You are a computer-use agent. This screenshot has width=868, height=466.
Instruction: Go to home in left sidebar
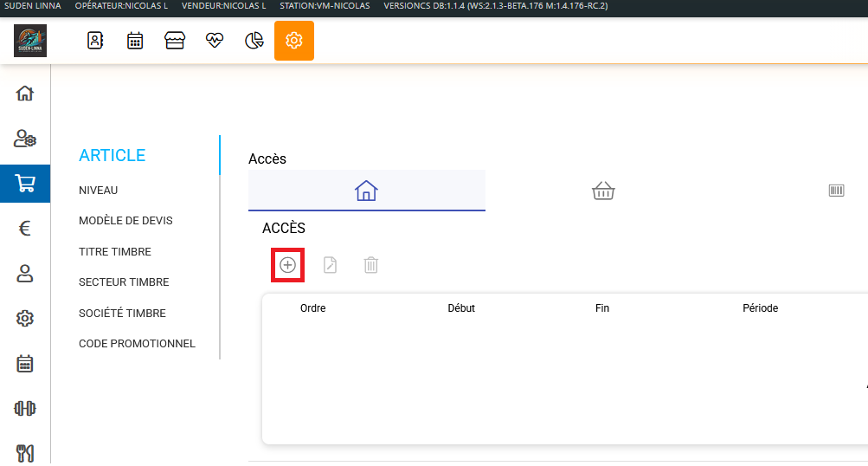[25, 94]
